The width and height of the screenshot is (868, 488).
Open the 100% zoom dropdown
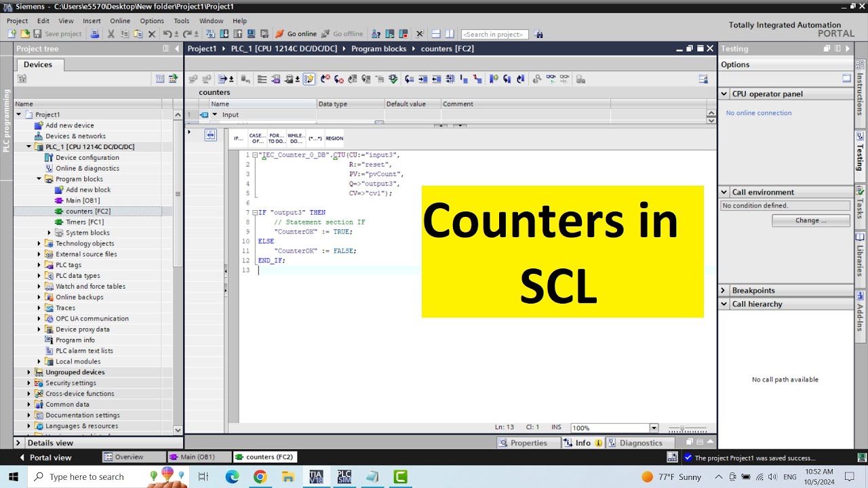[x=654, y=428]
